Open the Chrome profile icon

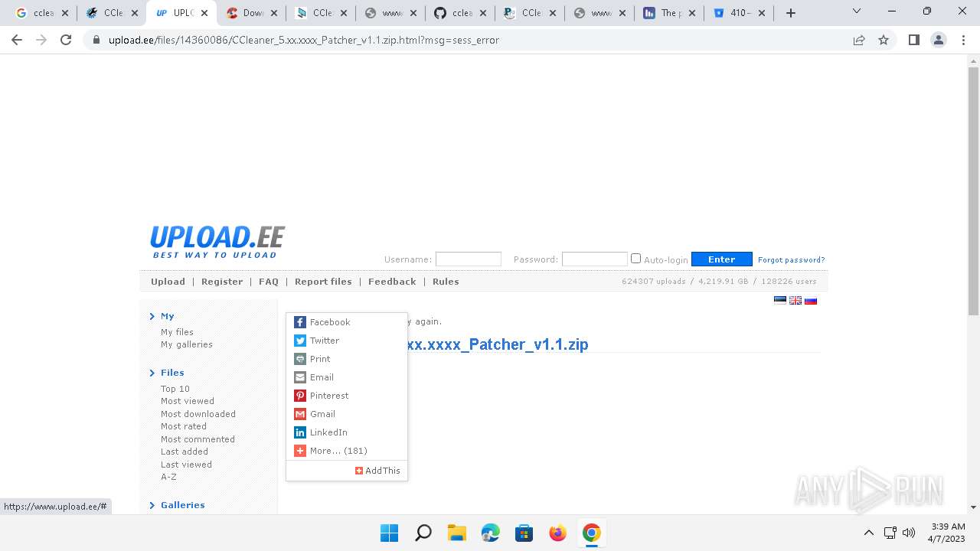pyautogui.click(x=939, y=40)
